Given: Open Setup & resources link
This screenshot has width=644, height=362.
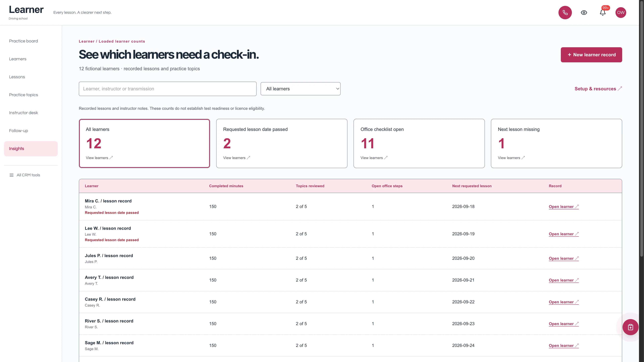Looking at the screenshot, I should [x=598, y=89].
